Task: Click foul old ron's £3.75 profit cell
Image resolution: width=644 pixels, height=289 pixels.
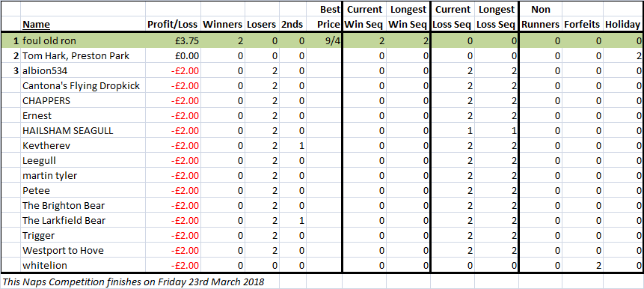Action: pos(173,41)
